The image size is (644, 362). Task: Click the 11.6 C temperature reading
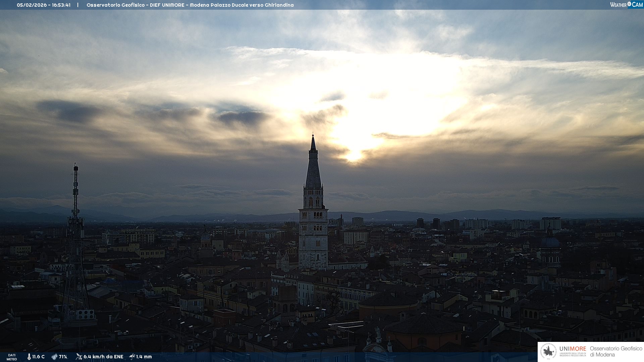[39, 357]
